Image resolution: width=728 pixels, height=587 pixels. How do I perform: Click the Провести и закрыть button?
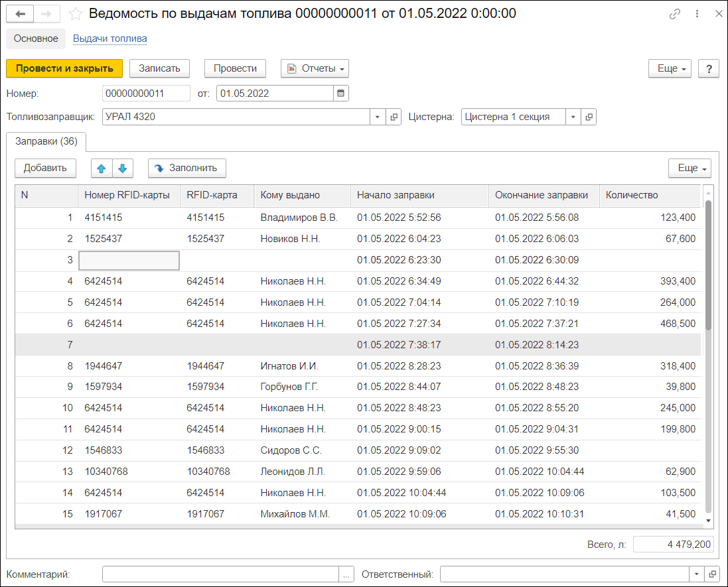(64, 69)
